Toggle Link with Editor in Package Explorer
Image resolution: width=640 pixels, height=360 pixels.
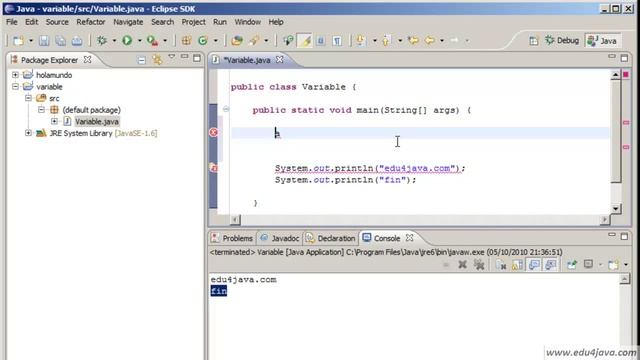(157, 60)
